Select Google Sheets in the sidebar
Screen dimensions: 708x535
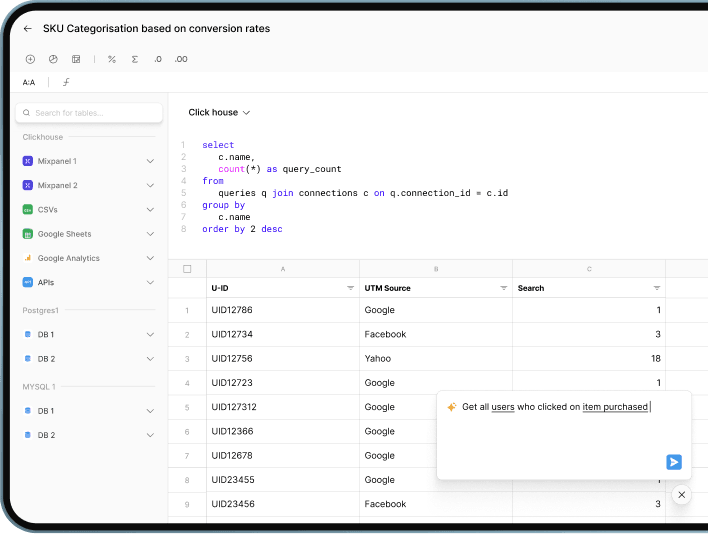64,234
